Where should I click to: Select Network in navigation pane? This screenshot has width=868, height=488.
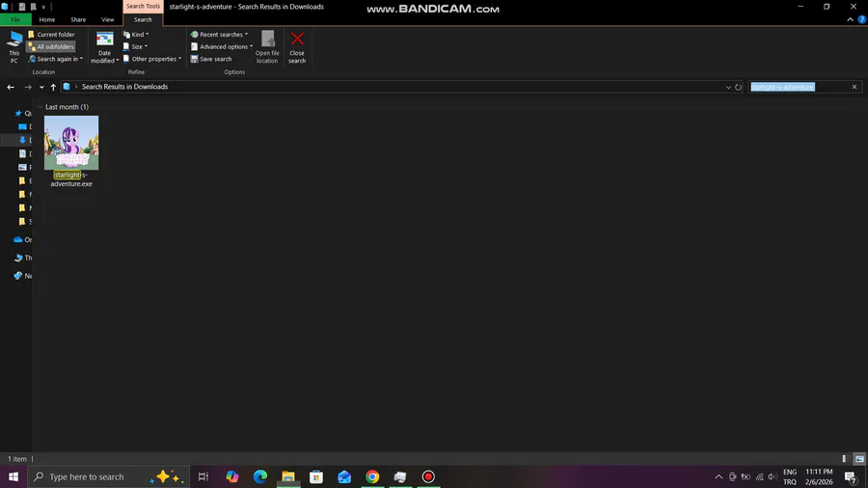18,276
